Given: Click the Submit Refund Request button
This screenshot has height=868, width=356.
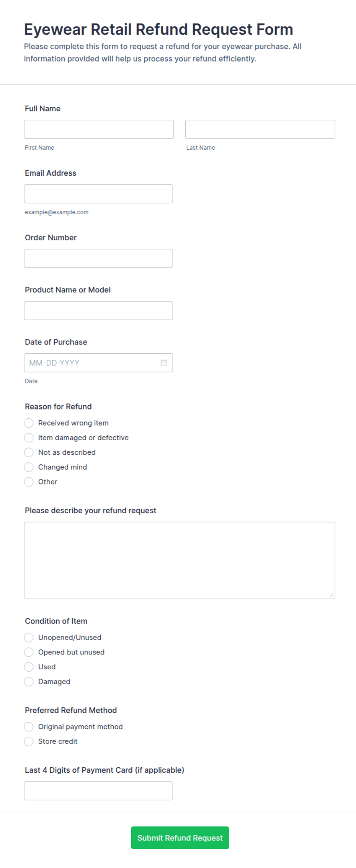Looking at the screenshot, I should click(x=180, y=838).
